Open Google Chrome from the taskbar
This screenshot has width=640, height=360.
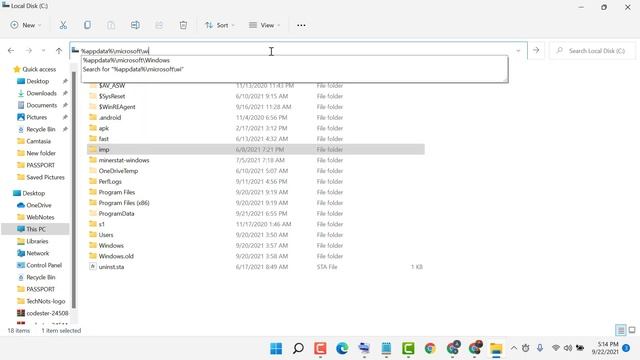point(430,348)
